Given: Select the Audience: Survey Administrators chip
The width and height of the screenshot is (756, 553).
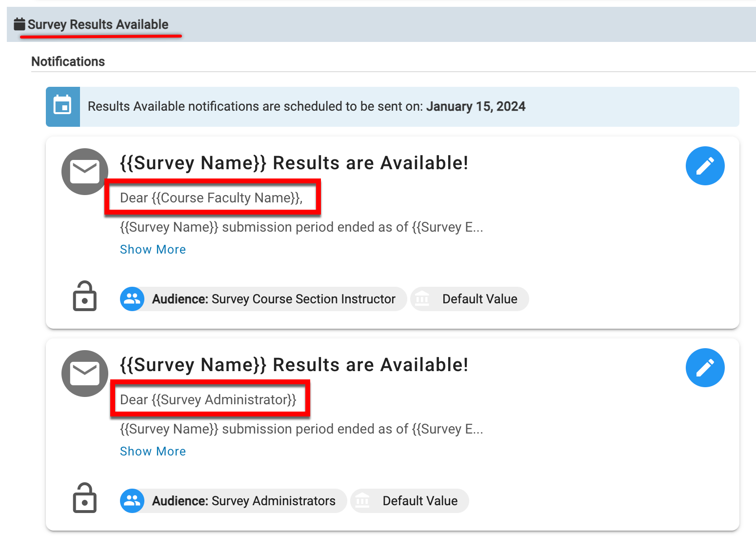Looking at the screenshot, I should 243,501.
